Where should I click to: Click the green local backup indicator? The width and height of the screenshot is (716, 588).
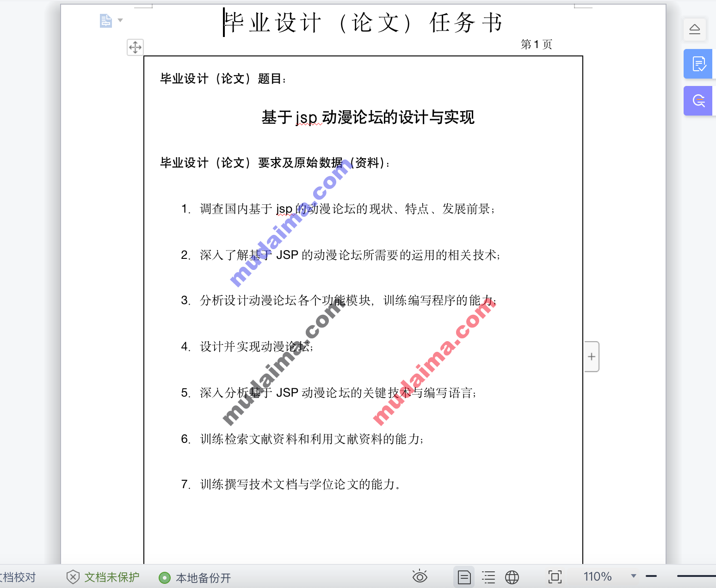point(164,578)
